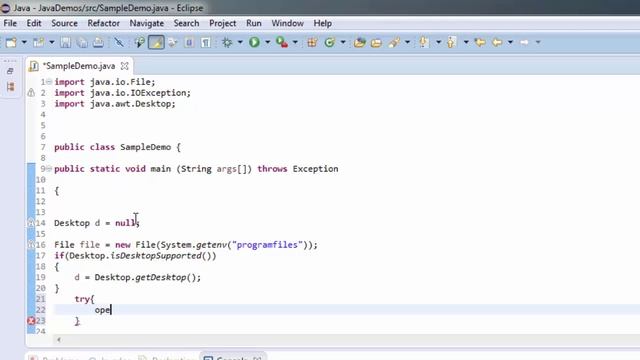Image resolution: width=640 pixels, height=360 pixels.
Task: Click the Next Annotation icon
Action: [x=424, y=42]
